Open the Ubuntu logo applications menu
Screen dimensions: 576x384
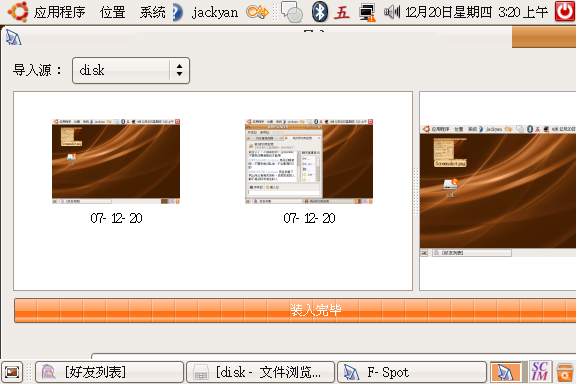18,12
